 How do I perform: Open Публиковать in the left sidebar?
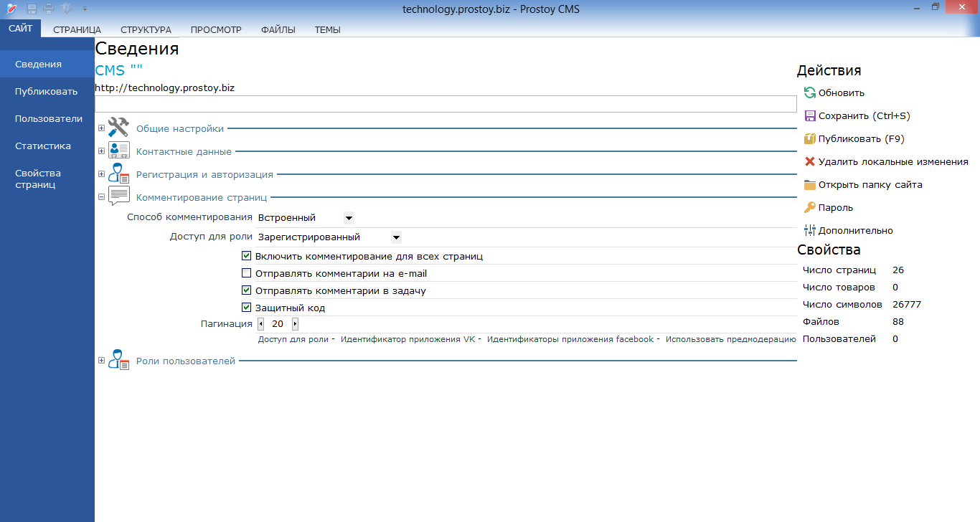(x=47, y=91)
